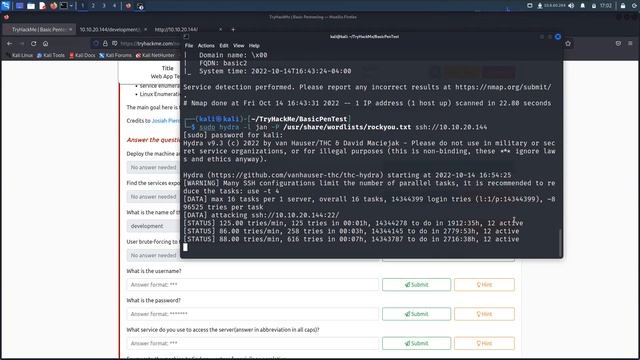Select the TryHackMe Basic Pentesting tab

[x=40, y=29]
